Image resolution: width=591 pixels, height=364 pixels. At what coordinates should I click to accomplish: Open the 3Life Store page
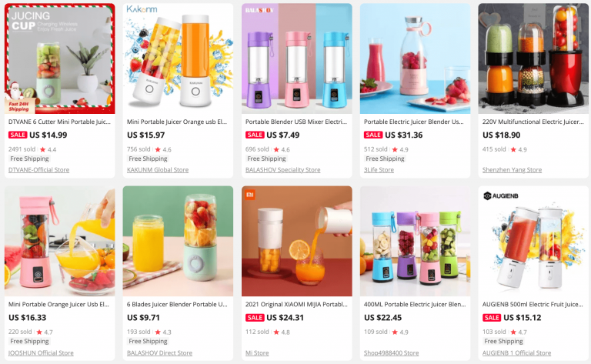click(379, 170)
